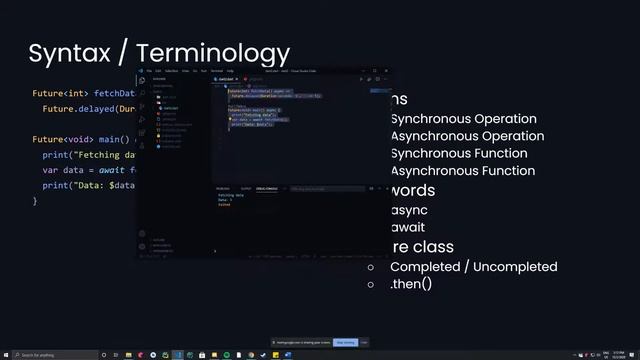Image resolution: width=640 pixels, height=360 pixels.
Task: Open Accounts icon at bottom of activity bar
Action: pyautogui.click(x=142, y=234)
